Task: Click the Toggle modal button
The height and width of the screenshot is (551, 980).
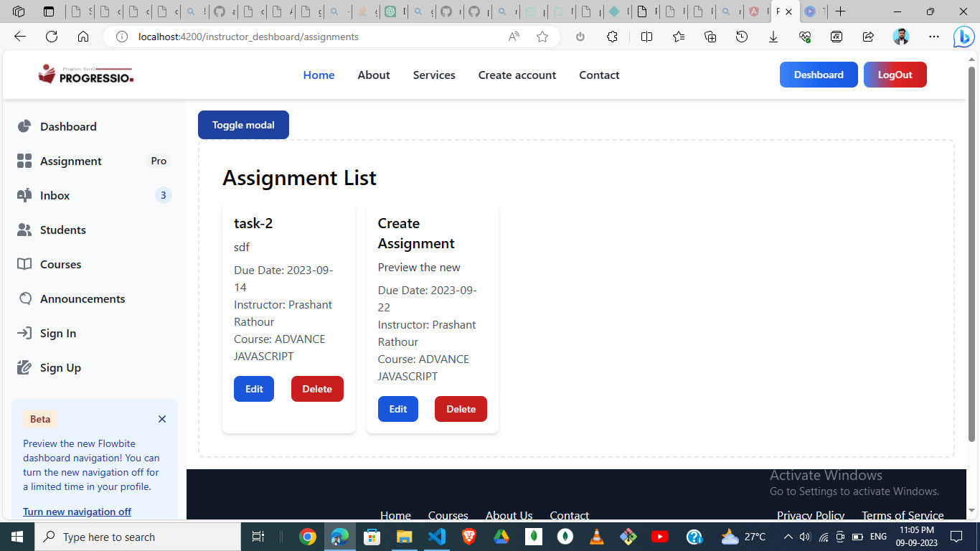Action: pos(243,125)
